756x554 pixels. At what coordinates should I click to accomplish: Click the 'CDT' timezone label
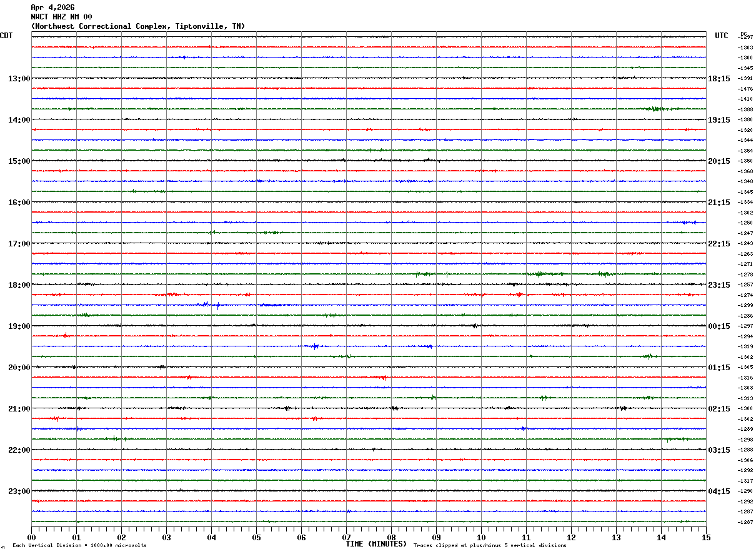[x=6, y=36]
